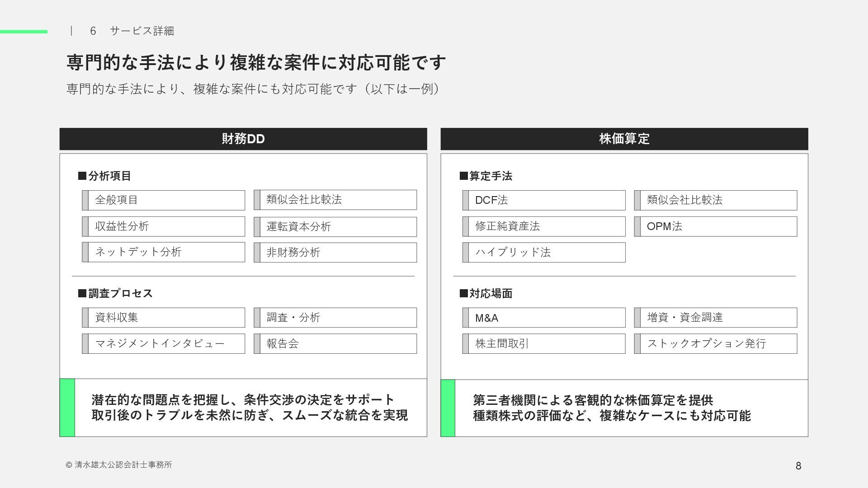
Task: Click the 株価算定 header bar
Action: click(x=624, y=139)
